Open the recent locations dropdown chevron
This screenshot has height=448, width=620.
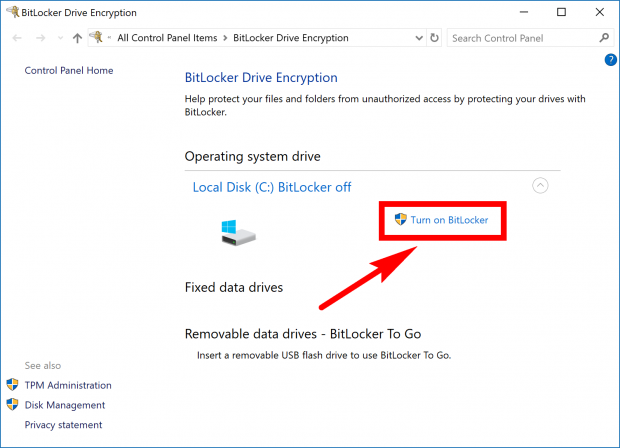point(58,38)
